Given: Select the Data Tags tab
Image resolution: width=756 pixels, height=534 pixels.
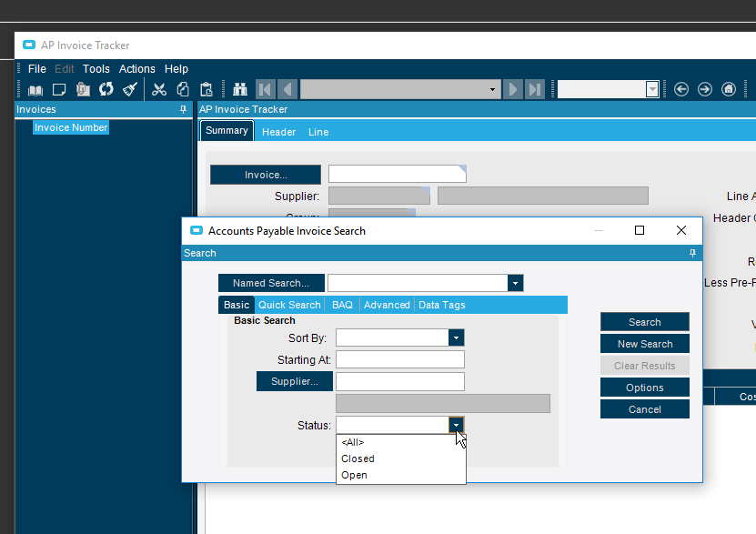Looking at the screenshot, I should click(441, 305).
